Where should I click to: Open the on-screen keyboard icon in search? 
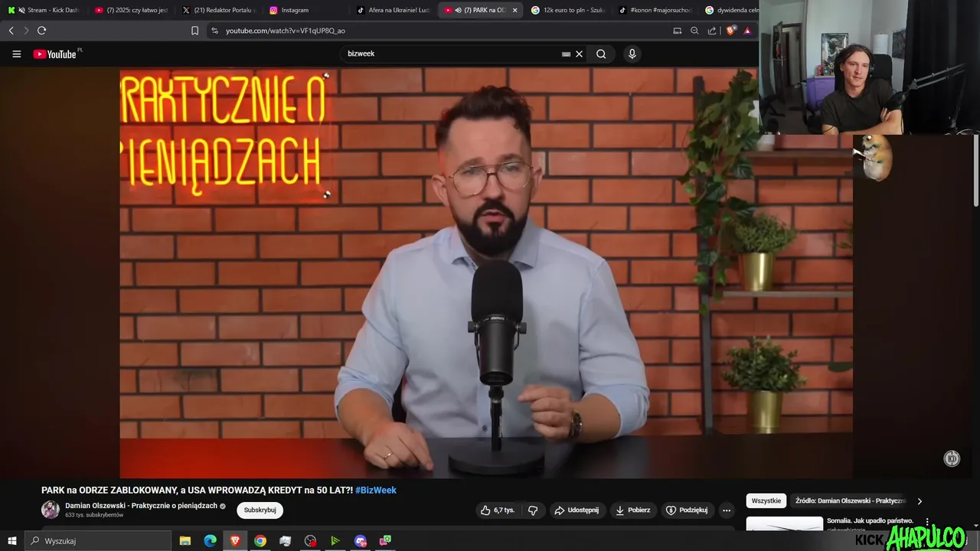(x=566, y=54)
